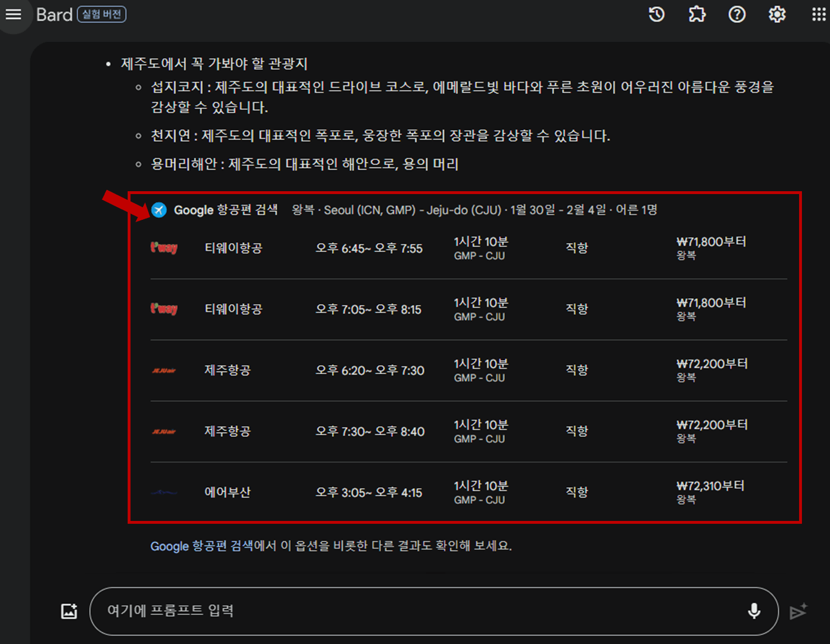Click the Bard logo text

(x=54, y=14)
